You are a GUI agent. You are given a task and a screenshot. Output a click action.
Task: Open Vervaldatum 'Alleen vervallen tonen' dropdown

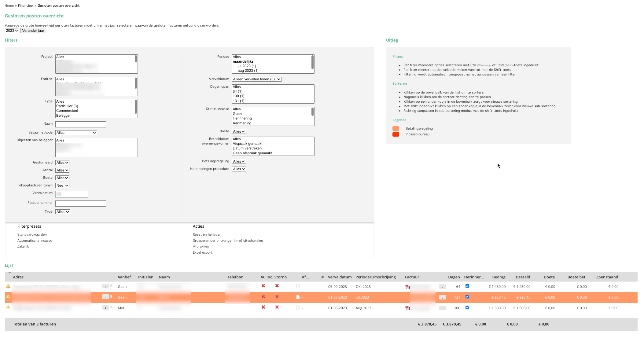(256, 79)
